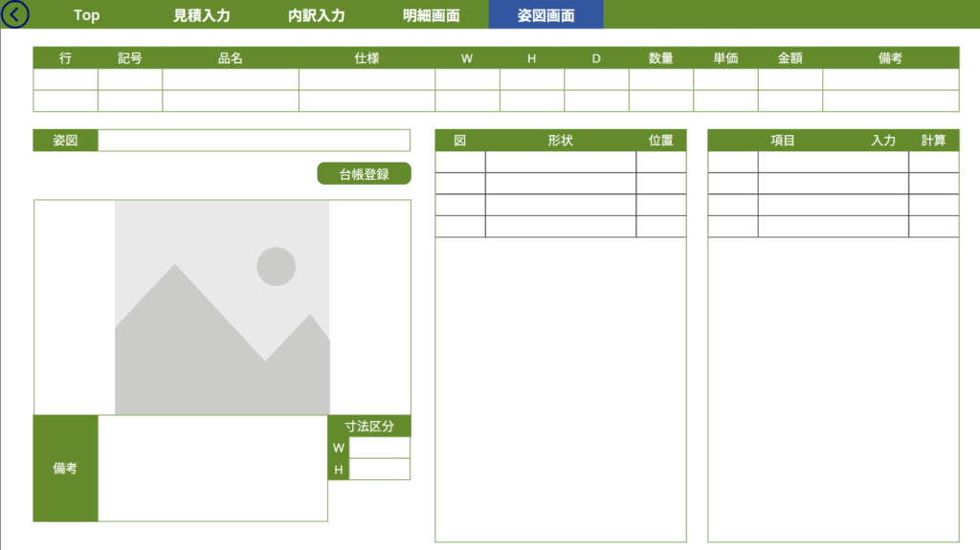980x550 pixels.
Task: Click the placeholder image thumbnail
Action: pos(222,307)
